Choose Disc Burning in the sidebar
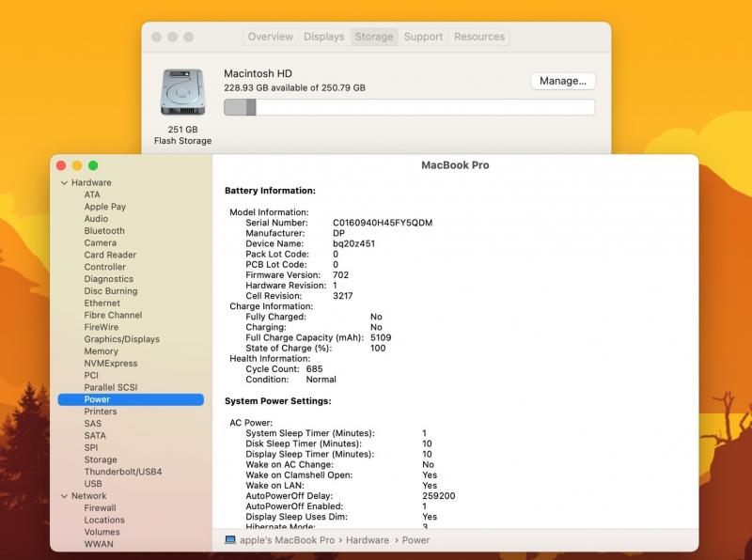Viewport: 752px width, 560px height. point(111,291)
